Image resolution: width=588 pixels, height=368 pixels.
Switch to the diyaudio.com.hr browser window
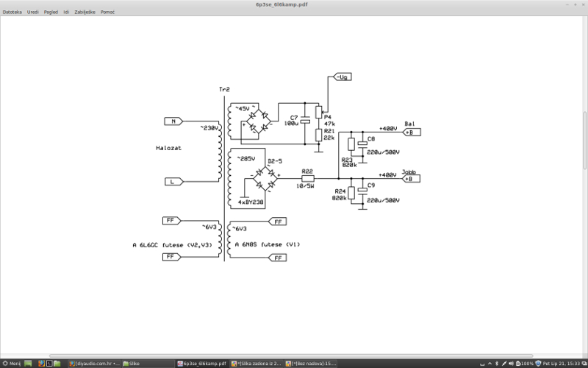click(x=94, y=364)
